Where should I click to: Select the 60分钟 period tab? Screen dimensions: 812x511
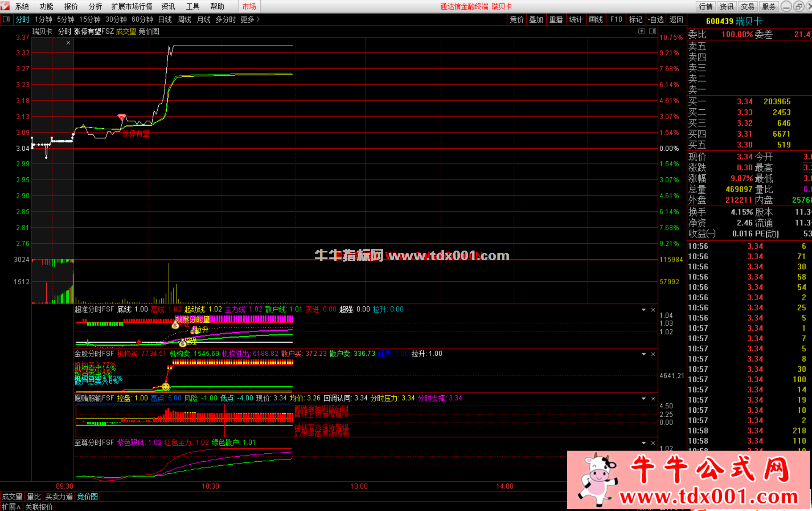142,19
